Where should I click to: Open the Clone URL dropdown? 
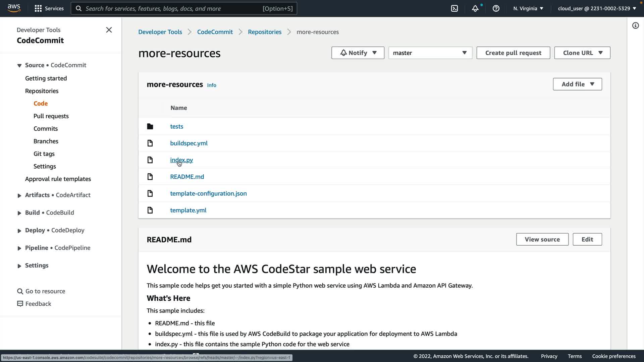coord(582,53)
